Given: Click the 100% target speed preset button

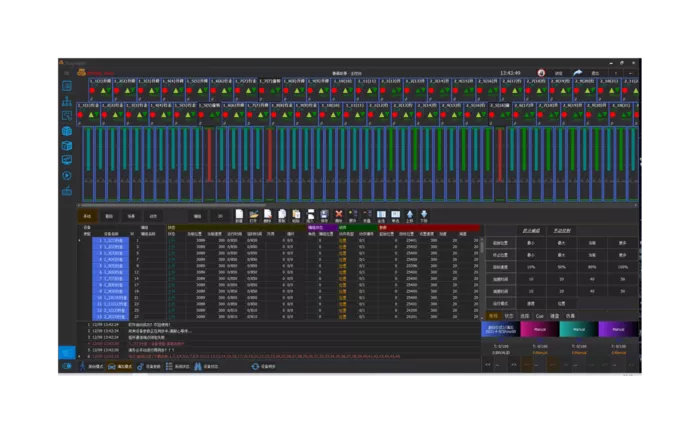Looking at the screenshot, I should pos(622,267).
